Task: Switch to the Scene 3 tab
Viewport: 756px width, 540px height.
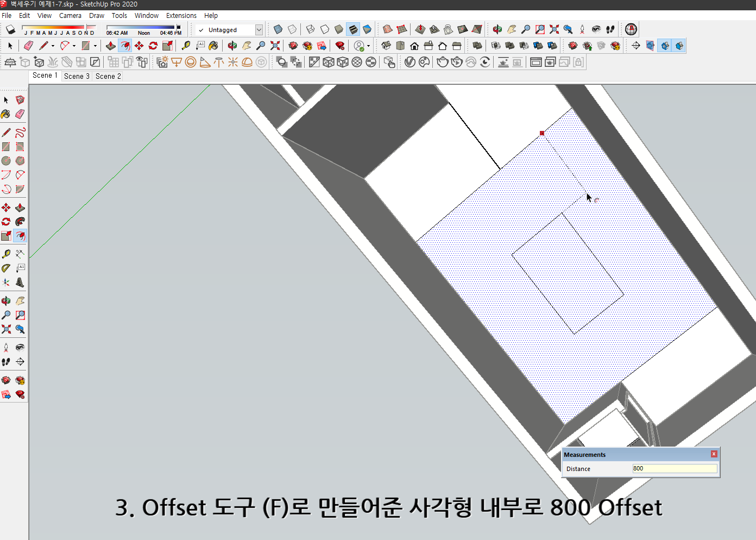Action: [77, 76]
